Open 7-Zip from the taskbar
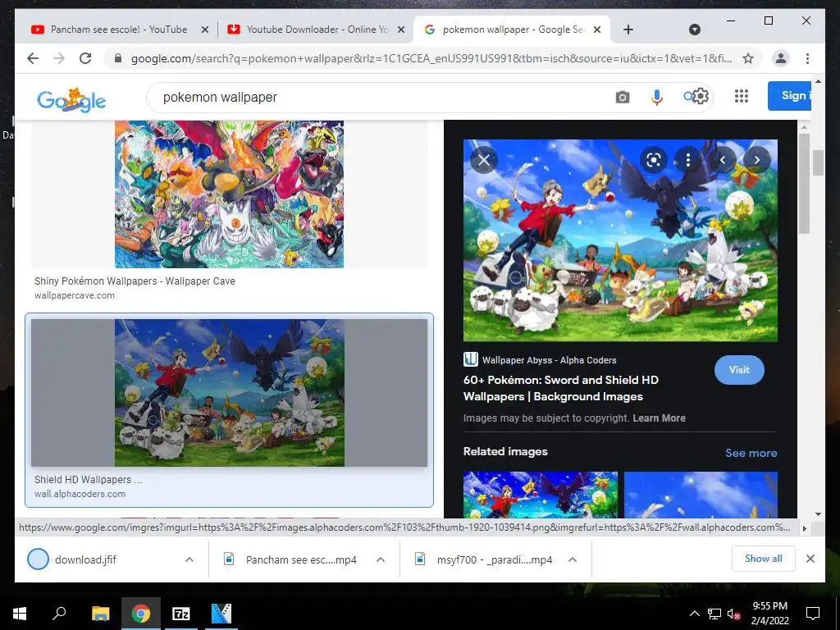The image size is (840, 630). [x=180, y=614]
